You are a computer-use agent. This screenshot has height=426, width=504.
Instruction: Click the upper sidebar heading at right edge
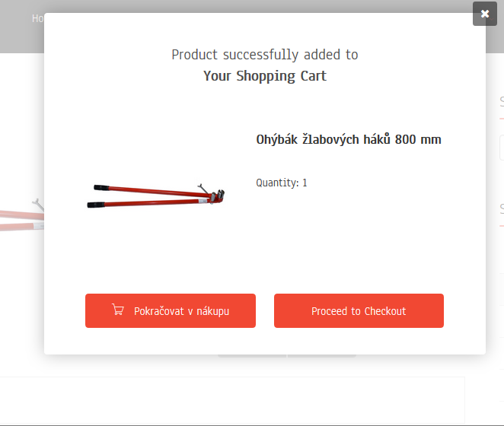tap(501, 101)
